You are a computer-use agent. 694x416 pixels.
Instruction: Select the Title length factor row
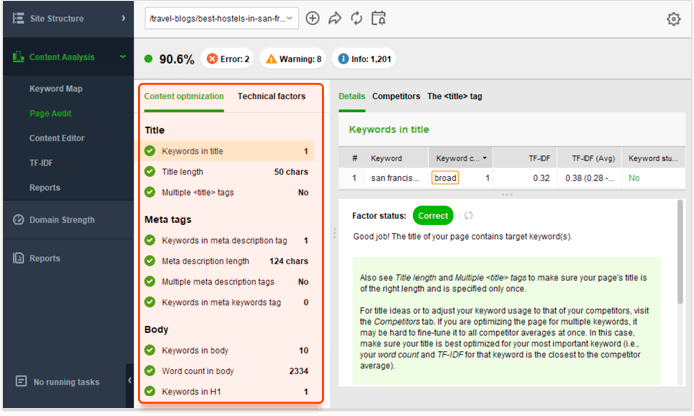[226, 172]
